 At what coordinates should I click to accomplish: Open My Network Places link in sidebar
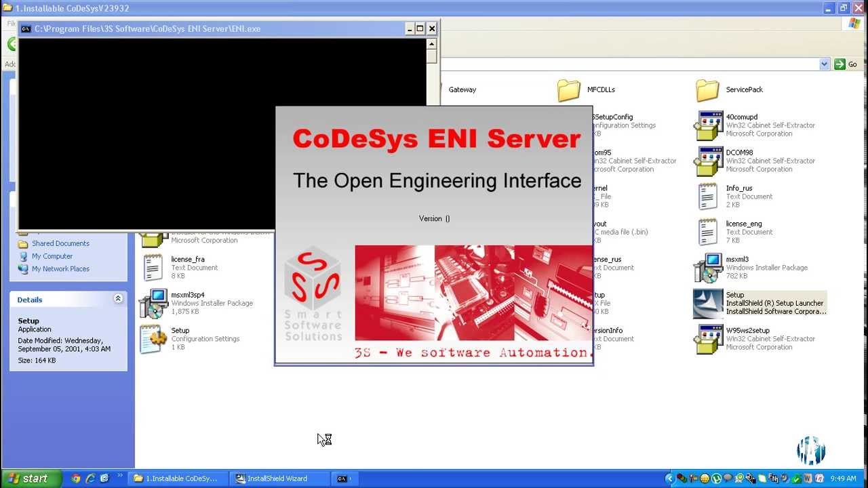coord(60,269)
